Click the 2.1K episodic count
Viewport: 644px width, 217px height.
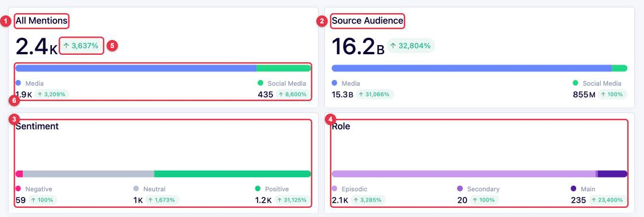coord(340,200)
